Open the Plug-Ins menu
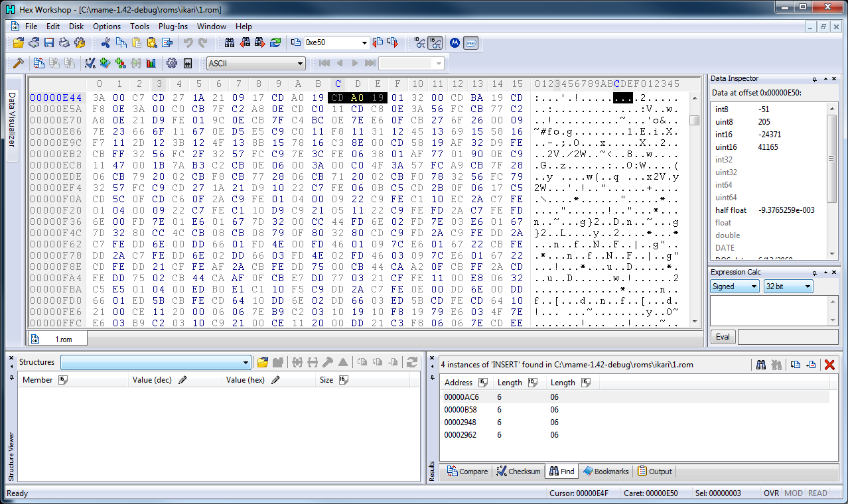Screen dimensions: 848x504 173,27
